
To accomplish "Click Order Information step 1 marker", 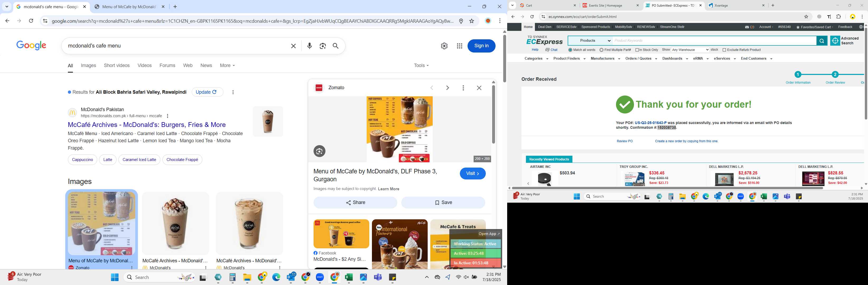I will [797, 75].
